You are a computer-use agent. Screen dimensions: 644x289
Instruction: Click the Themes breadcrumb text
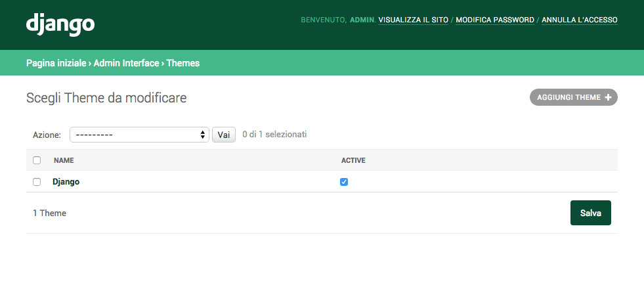(183, 63)
